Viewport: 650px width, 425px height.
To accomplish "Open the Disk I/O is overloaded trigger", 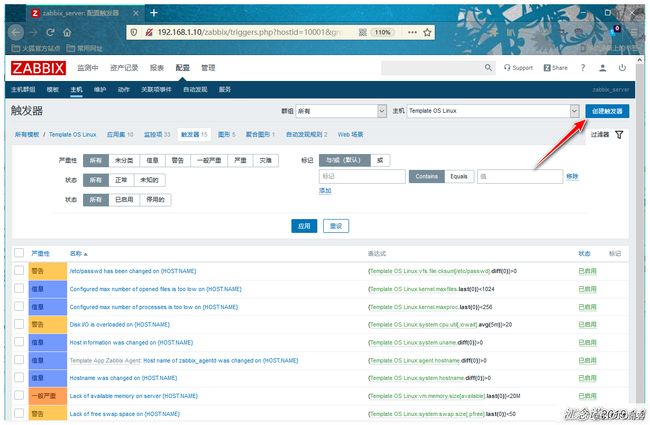I will pos(120,325).
